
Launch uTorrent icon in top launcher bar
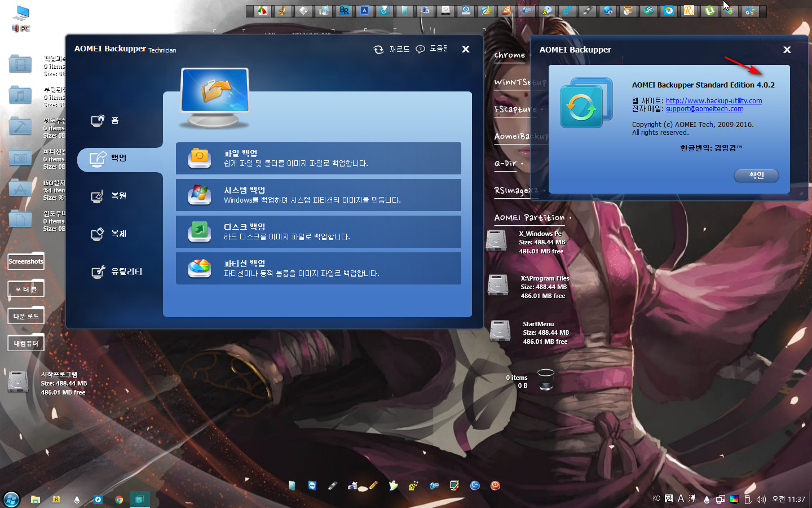click(709, 10)
